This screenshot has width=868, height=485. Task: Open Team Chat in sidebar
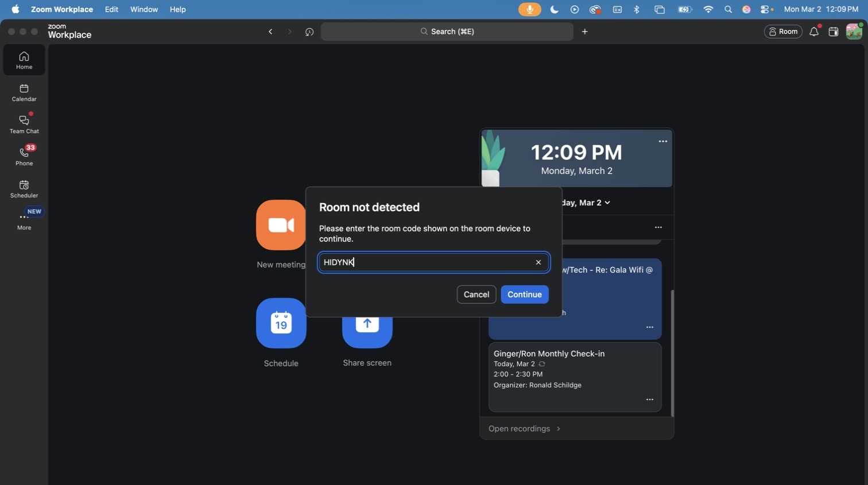(x=24, y=125)
